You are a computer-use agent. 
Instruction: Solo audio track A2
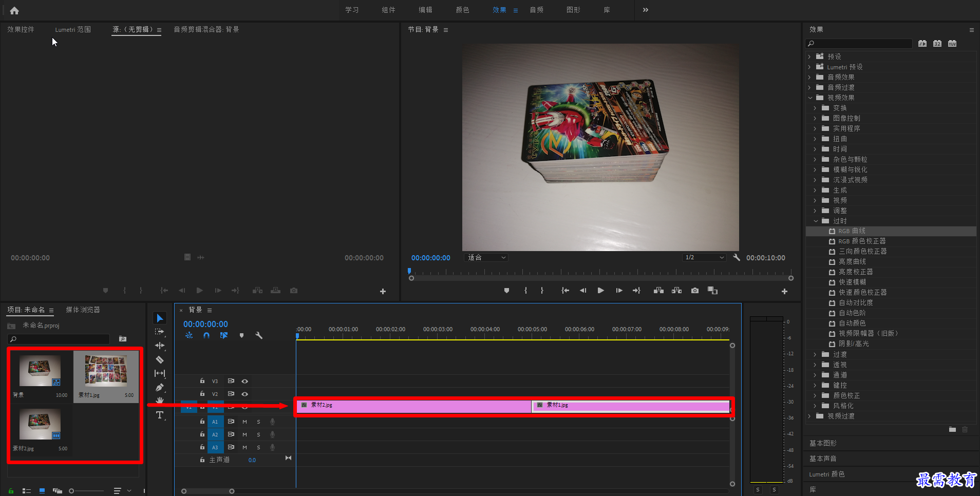tap(258, 434)
